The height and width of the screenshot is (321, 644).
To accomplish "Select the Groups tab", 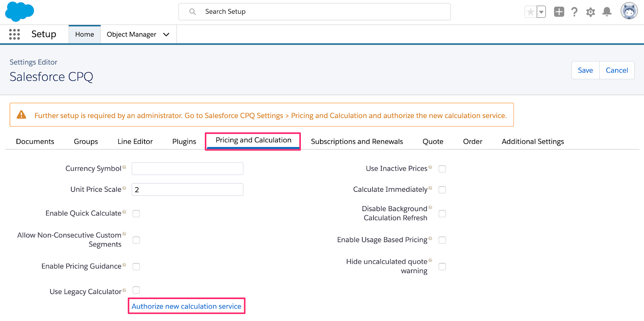I will point(86,141).
